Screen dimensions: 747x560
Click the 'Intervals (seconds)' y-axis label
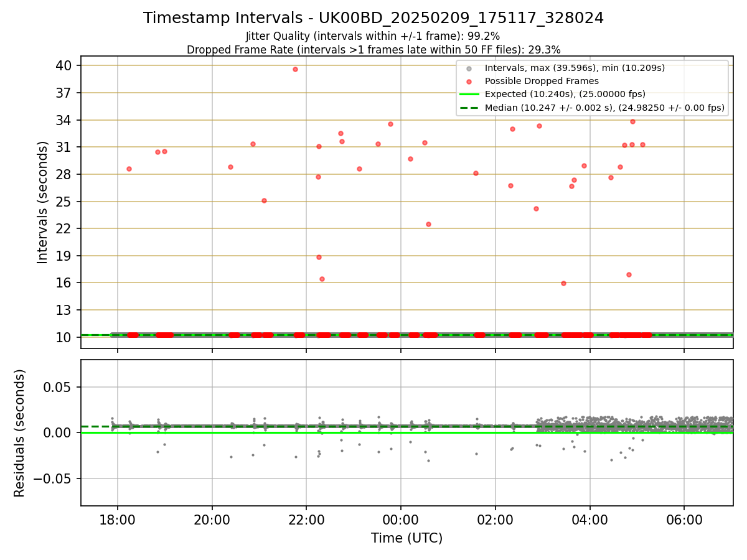(x=42, y=202)
